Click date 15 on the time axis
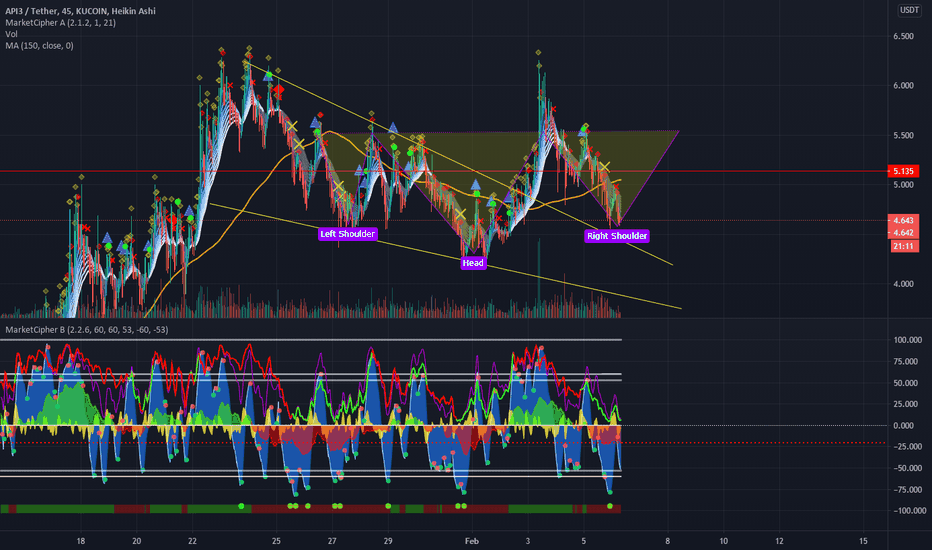This screenshot has height=550, width=932. (x=863, y=541)
